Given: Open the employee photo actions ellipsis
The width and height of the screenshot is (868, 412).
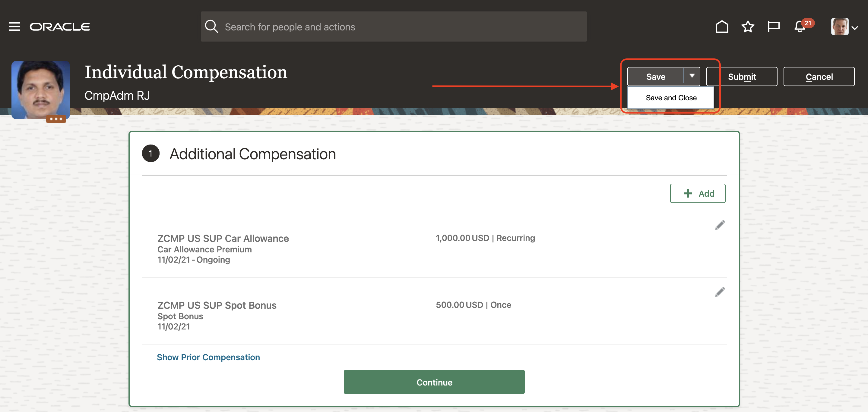Looking at the screenshot, I should (56, 119).
